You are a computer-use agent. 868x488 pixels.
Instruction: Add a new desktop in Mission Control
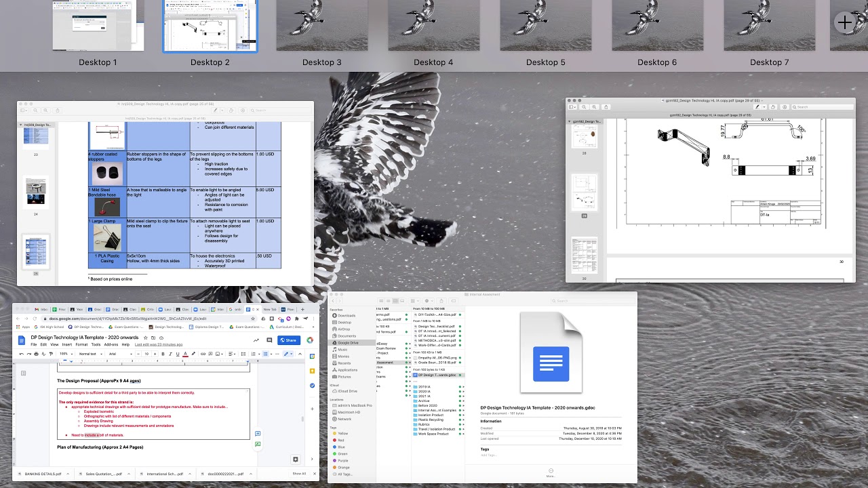pos(845,23)
